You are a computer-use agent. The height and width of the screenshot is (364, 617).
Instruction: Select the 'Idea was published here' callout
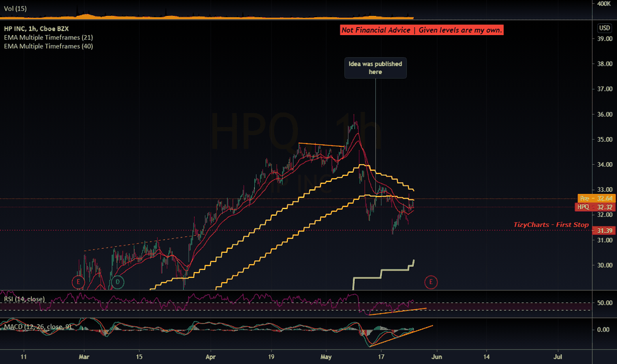[x=375, y=68]
